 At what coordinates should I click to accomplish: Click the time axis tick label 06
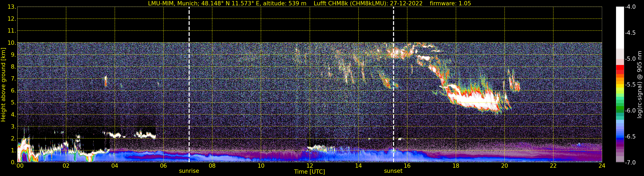coord(163,166)
